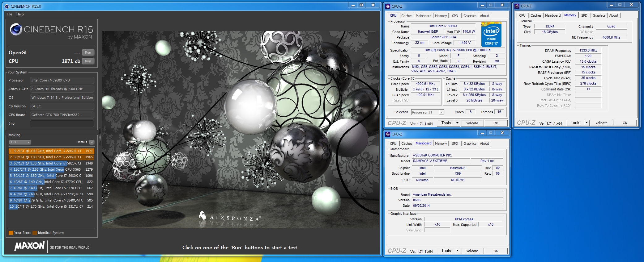Image resolution: width=644 pixels, height=262 pixels.
Task: Click the Intel inside Core i7 logo
Action: (491, 34)
